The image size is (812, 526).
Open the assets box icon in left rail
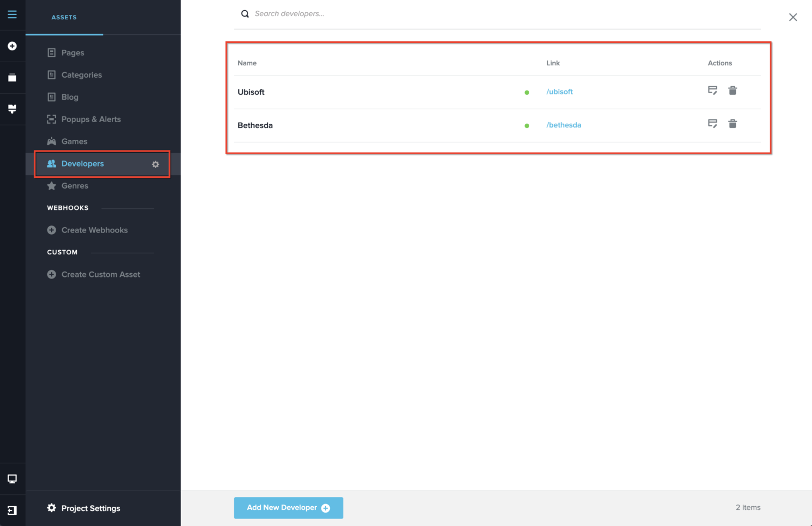12,78
